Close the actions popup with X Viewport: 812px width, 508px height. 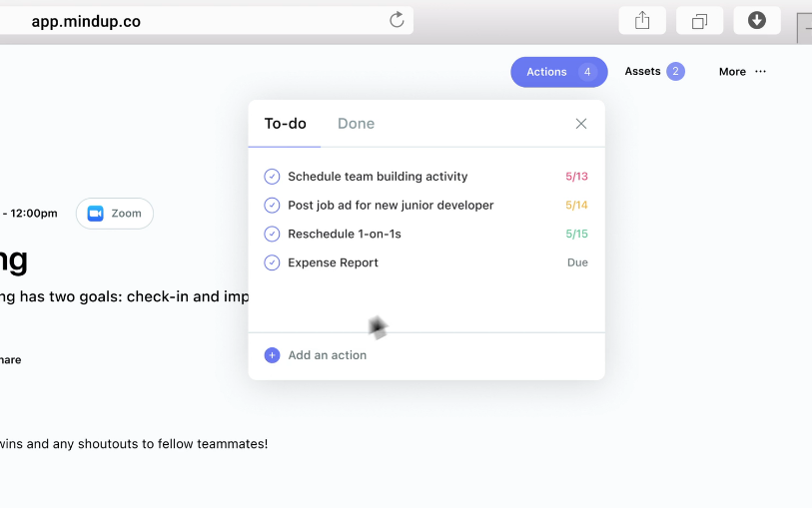(x=581, y=124)
